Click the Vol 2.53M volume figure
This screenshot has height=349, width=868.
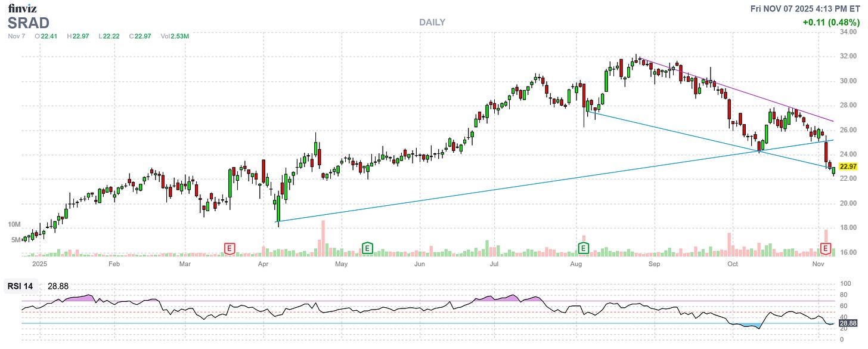175,36
